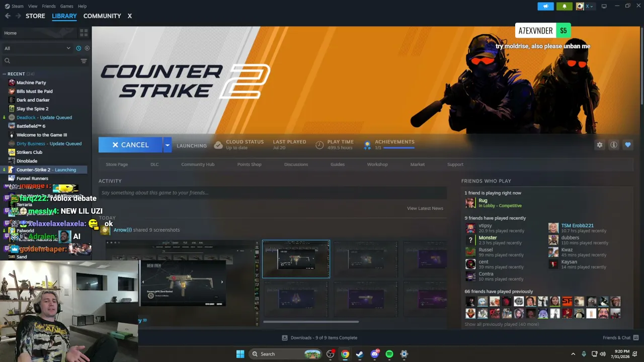Image resolution: width=644 pixels, height=362 pixels.
Task: Open the Games menu
Action: [x=66, y=6]
